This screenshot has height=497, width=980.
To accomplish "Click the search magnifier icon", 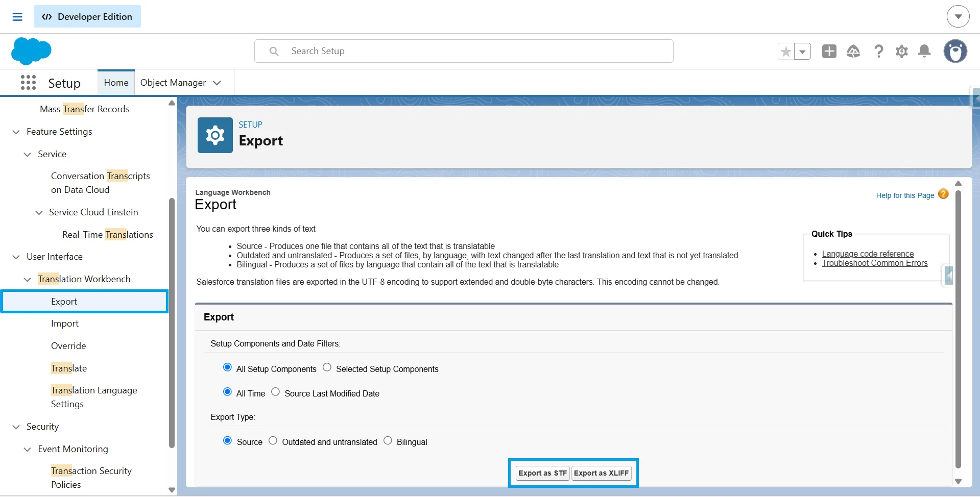I will coord(274,51).
